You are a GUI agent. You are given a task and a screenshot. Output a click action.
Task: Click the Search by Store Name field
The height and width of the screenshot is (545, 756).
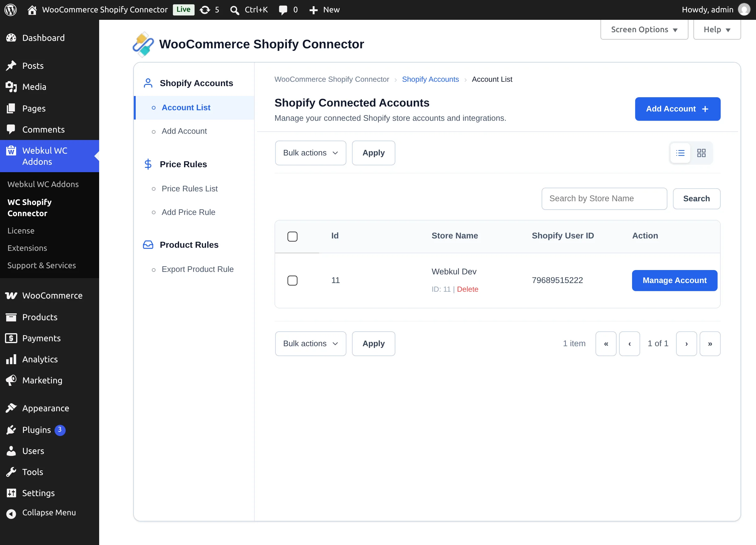(x=604, y=198)
